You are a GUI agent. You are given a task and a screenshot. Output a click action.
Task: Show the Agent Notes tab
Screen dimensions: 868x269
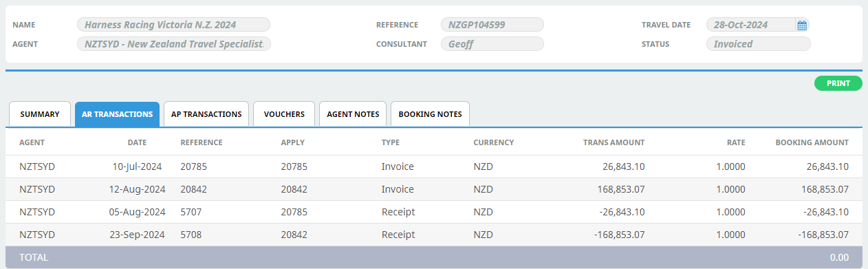(x=353, y=114)
